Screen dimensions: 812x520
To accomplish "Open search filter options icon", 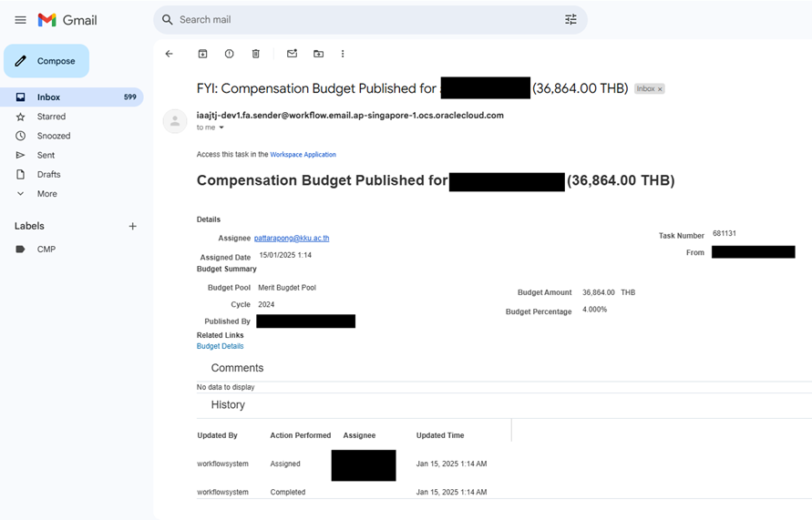I will click(x=570, y=20).
